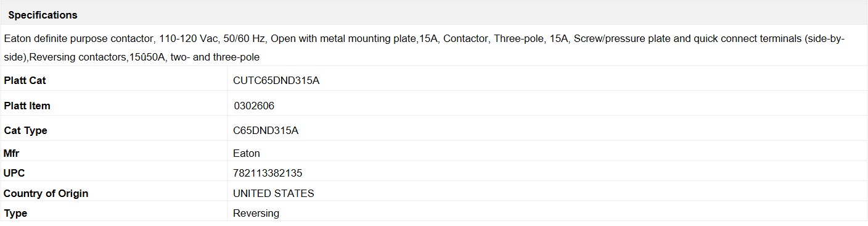Select the UPC row label
Screen dimensions: 868x226
tap(14, 174)
